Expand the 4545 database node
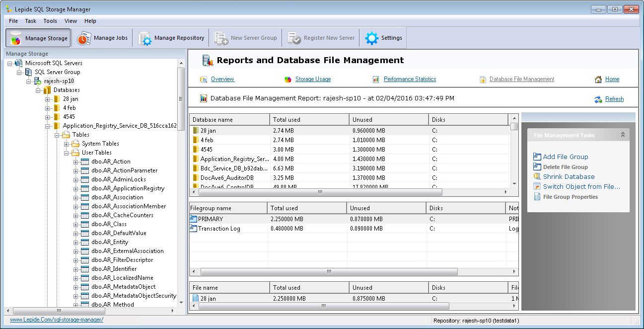This screenshot has width=644, height=329. 48,117
